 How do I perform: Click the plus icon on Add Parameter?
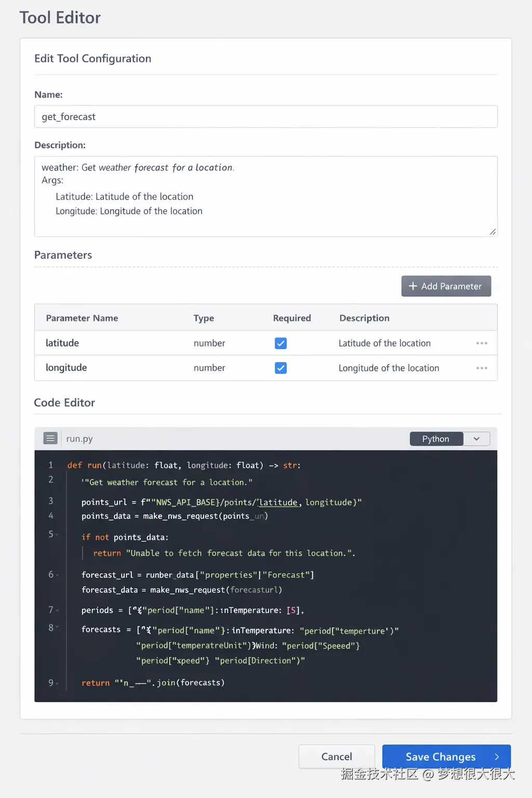click(x=413, y=286)
